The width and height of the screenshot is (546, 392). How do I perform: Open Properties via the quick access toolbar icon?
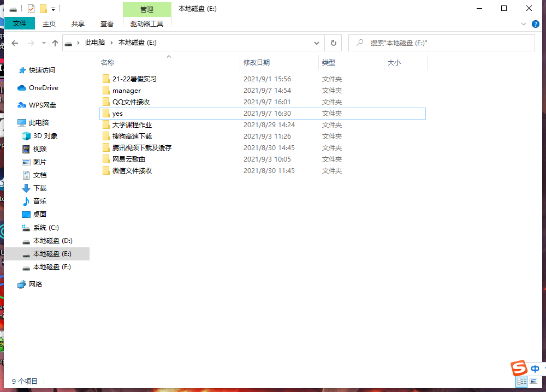[x=31, y=9]
